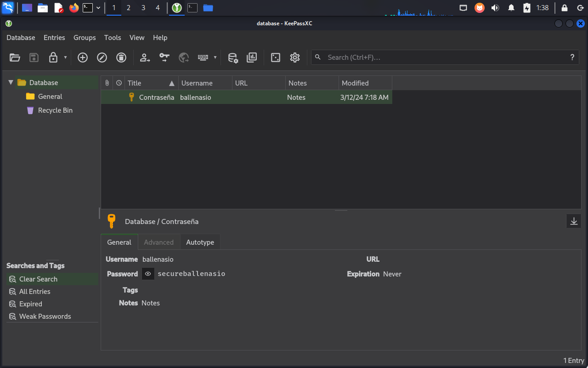Click the ballenasio username cell in list
Image resolution: width=588 pixels, height=368 pixels.
196,98
